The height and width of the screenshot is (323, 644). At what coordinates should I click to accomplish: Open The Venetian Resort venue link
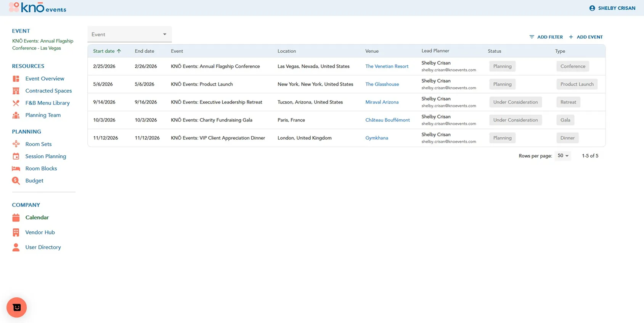387,66
